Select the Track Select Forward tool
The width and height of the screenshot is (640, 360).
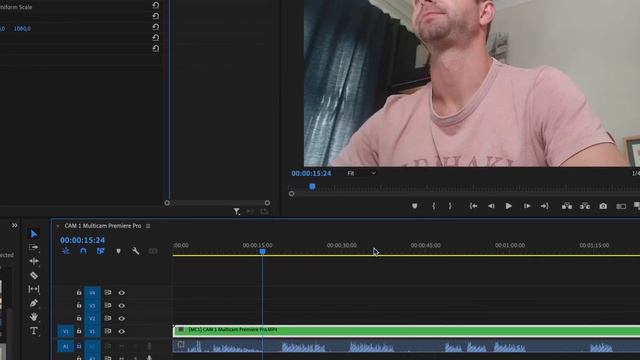(x=34, y=247)
